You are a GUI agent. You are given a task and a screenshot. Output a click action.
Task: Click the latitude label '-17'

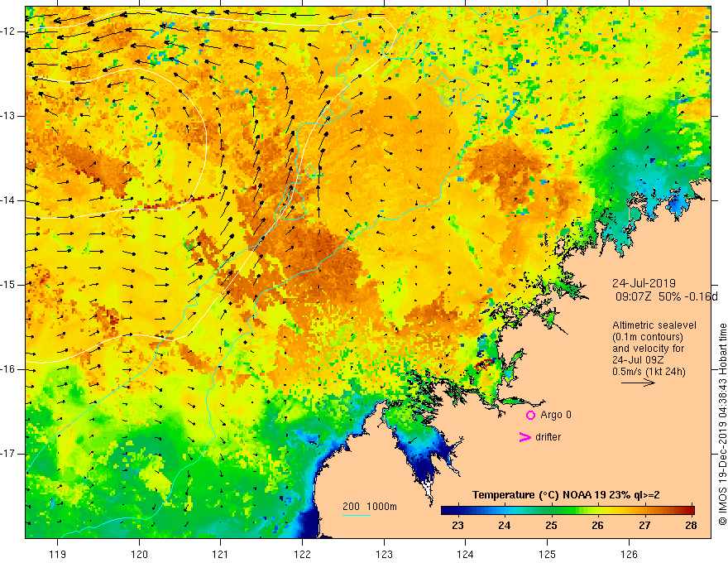(9, 454)
